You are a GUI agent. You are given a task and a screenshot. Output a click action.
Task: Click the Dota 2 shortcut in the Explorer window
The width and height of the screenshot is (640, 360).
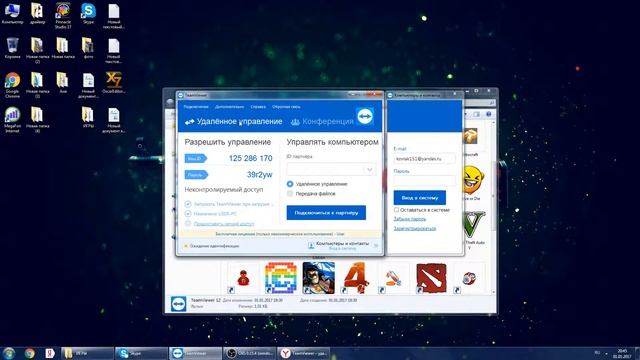(431, 278)
